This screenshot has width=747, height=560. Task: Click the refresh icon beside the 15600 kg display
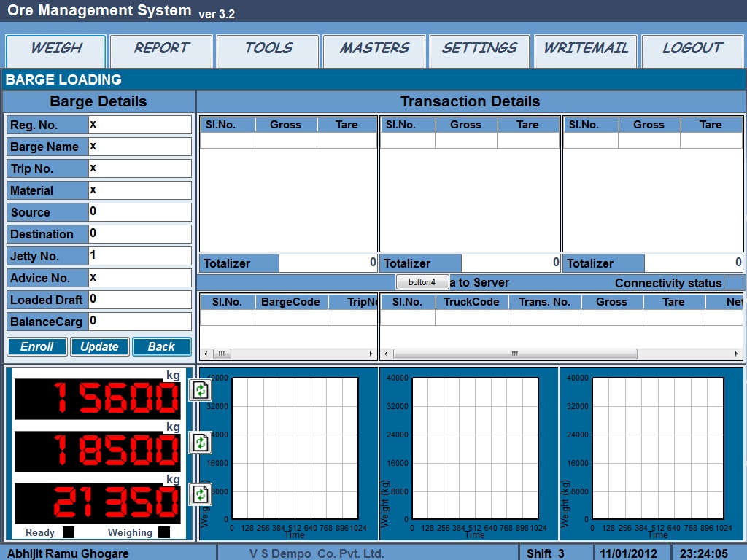[200, 390]
